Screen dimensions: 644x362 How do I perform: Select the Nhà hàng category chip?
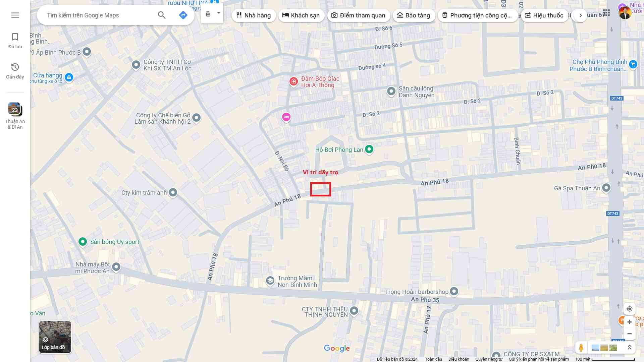click(x=254, y=15)
